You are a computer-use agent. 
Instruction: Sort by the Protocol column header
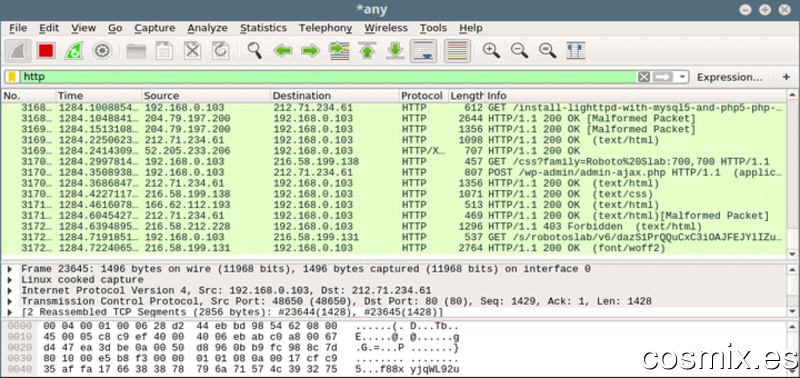423,96
